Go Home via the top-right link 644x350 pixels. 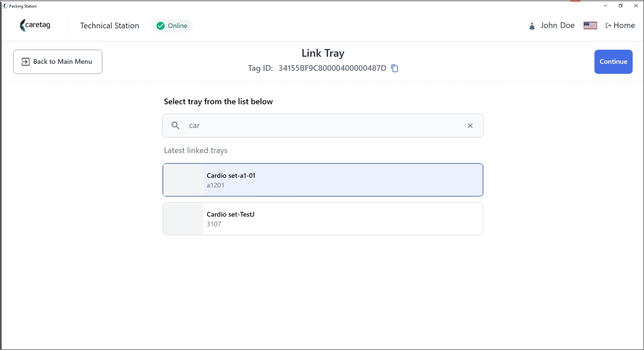click(620, 25)
